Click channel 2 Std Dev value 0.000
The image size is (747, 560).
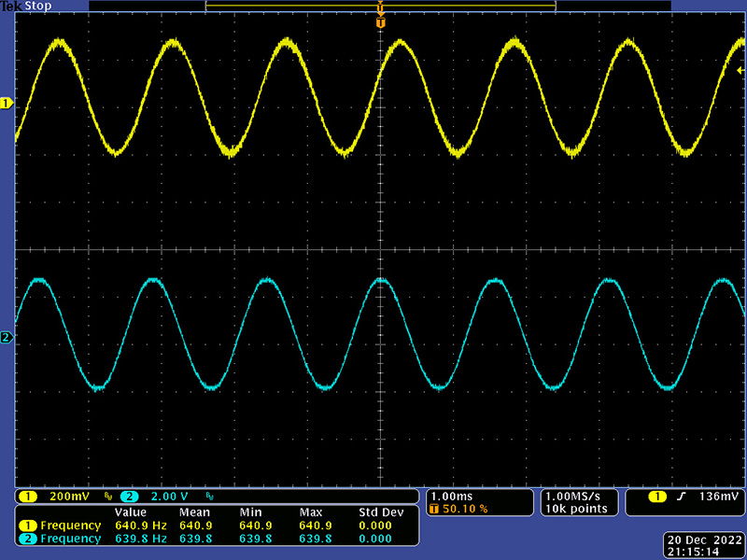click(x=375, y=539)
